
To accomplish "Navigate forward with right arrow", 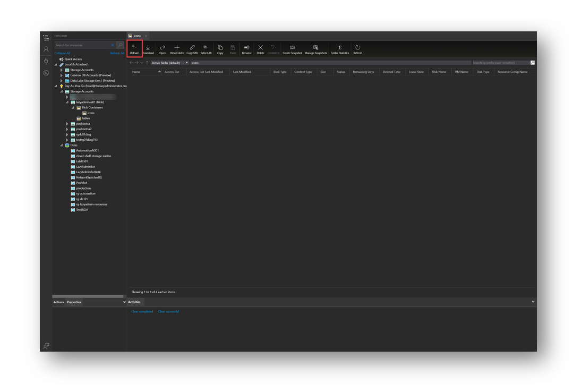I will click(x=136, y=63).
